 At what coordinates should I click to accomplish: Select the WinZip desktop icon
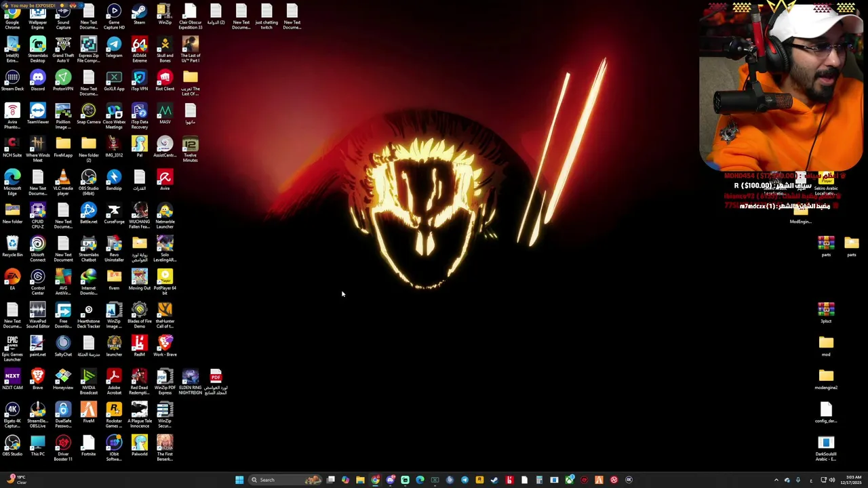pyautogui.click(x=165, y=15)
